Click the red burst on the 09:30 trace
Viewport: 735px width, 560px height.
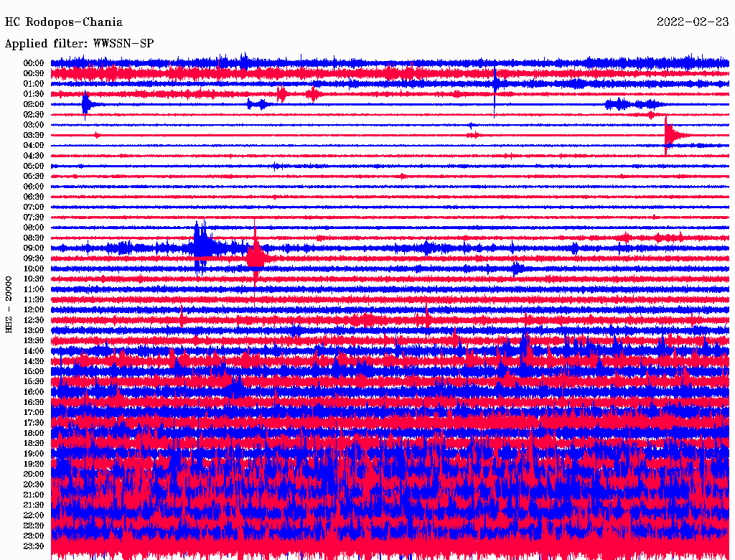(x=256, y=256)
